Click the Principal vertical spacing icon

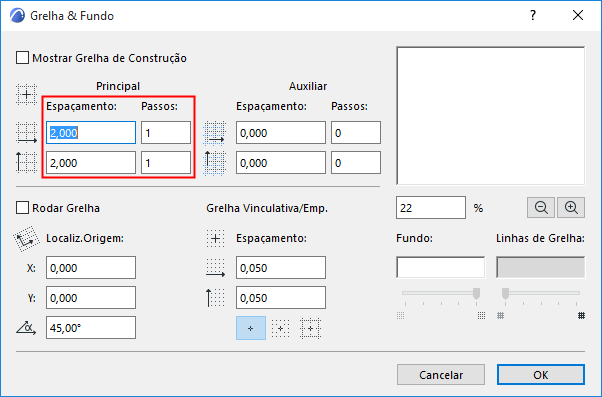[26, 162]
